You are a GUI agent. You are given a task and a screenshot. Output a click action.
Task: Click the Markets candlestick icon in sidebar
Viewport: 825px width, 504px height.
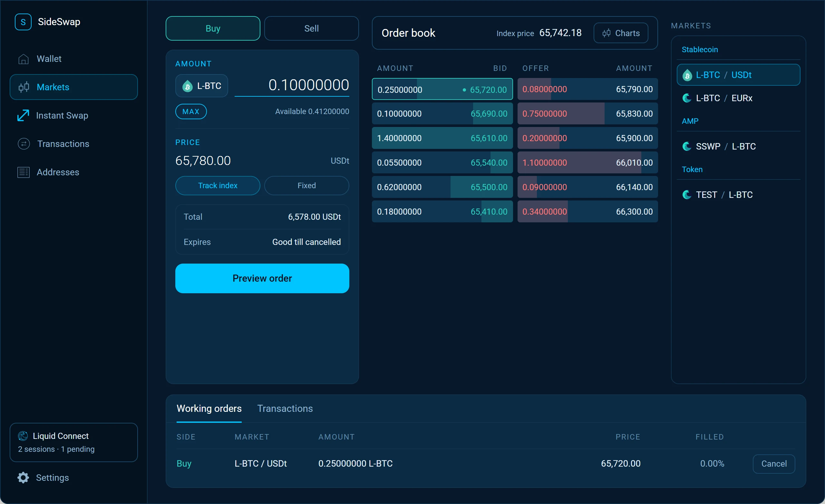coord(24,87)
